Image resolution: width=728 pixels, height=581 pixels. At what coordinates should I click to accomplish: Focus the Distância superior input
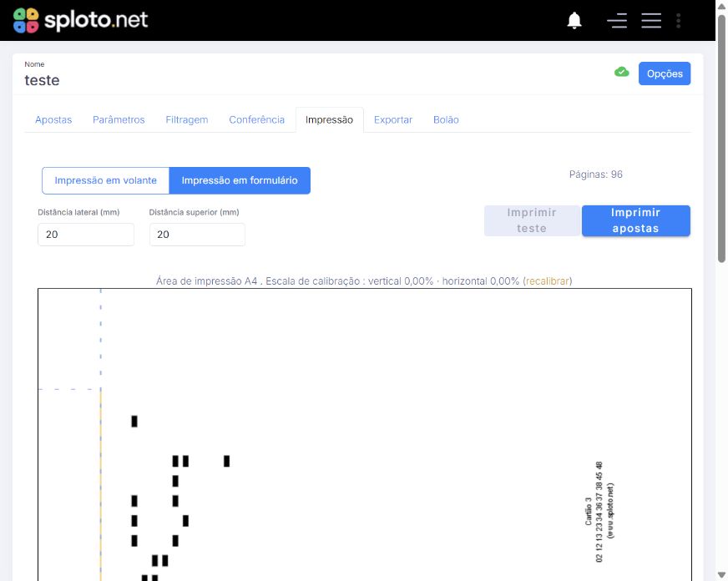[197, 235]
